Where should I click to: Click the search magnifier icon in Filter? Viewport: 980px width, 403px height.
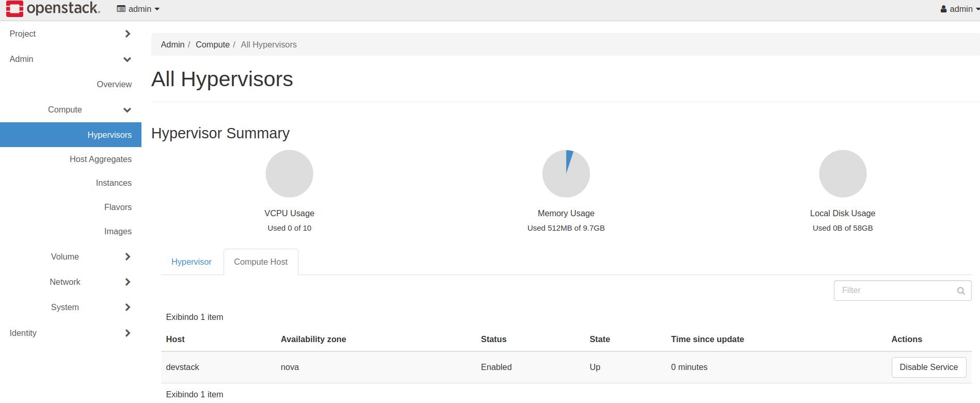(960, 291)
